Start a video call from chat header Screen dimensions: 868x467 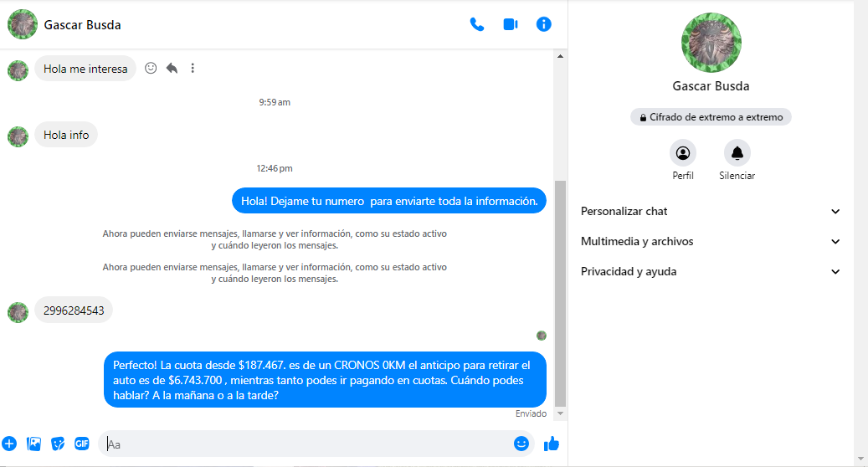511,24
